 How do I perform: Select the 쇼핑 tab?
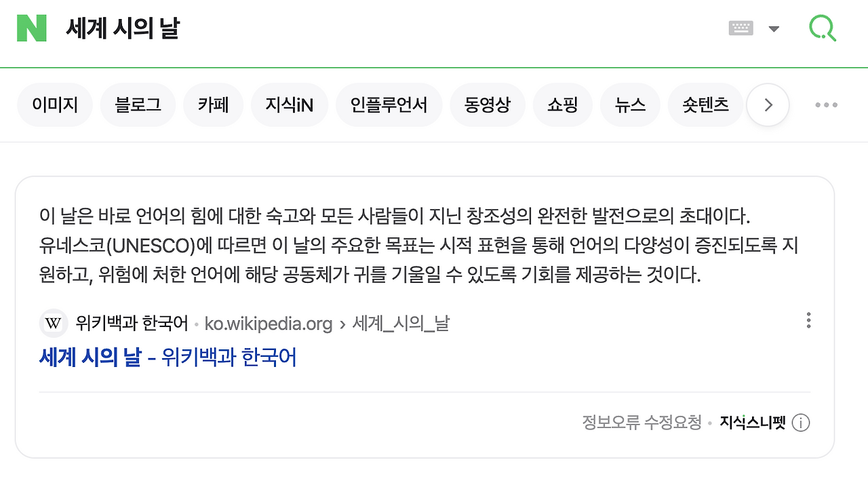pos(563,104)
